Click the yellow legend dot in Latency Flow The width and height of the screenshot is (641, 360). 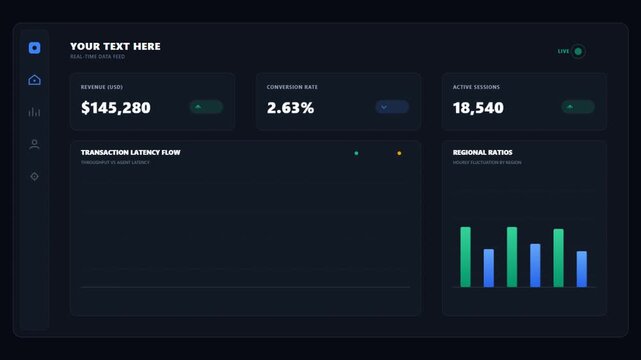point(399,153)
